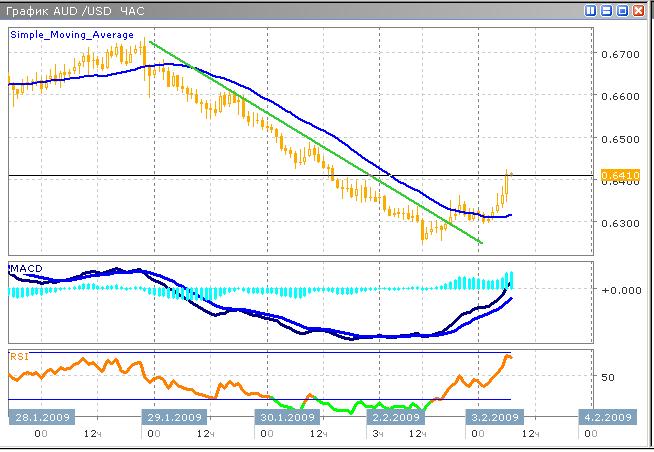Click the 0.6700 price axis label

click(614, 54)
